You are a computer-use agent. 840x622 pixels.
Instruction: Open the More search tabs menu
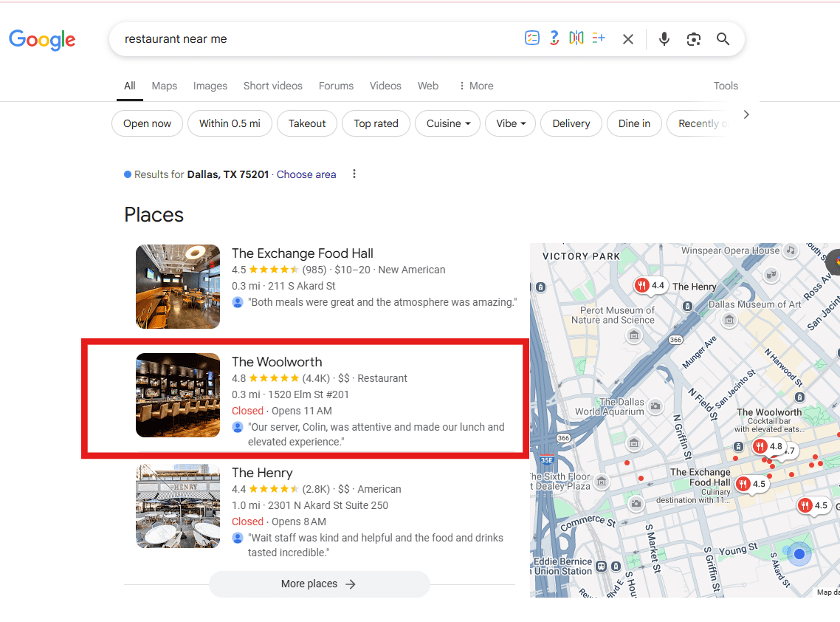pyautogui.click(x=476, y=86)
